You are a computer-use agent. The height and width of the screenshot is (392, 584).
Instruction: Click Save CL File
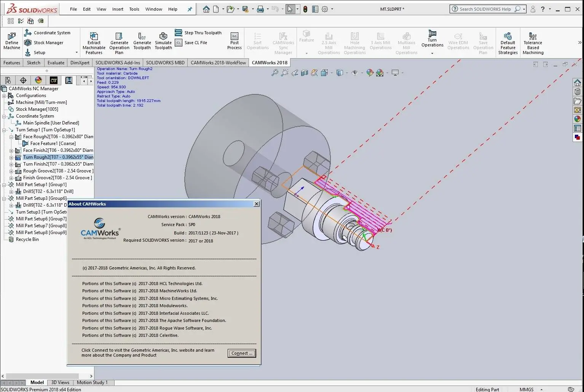191,43
